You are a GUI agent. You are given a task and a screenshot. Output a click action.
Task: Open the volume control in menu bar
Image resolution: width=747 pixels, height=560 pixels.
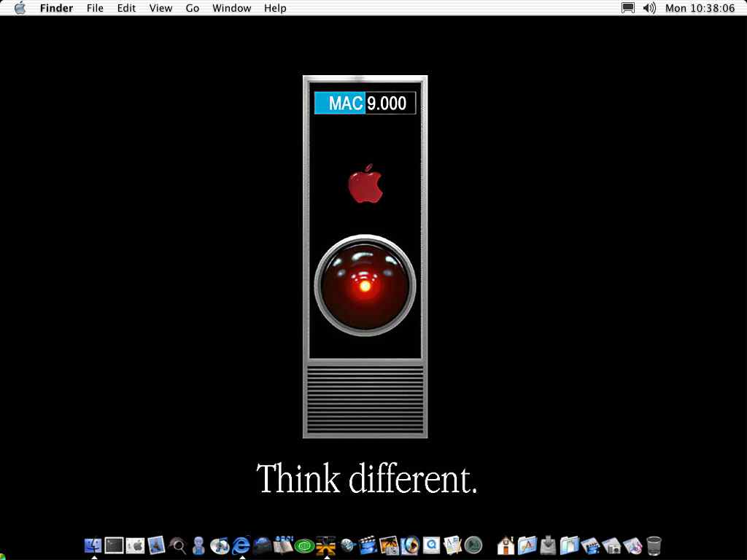[x=649, y=8]
